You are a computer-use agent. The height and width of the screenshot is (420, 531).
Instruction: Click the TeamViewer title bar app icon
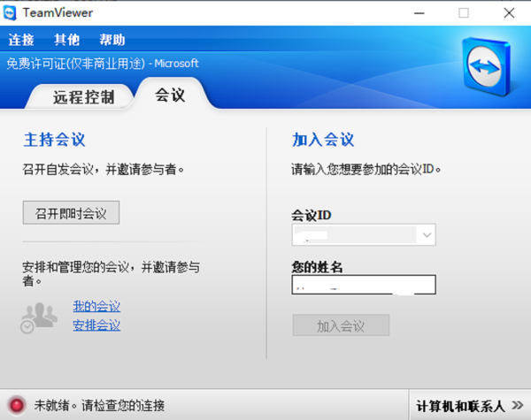10,13
